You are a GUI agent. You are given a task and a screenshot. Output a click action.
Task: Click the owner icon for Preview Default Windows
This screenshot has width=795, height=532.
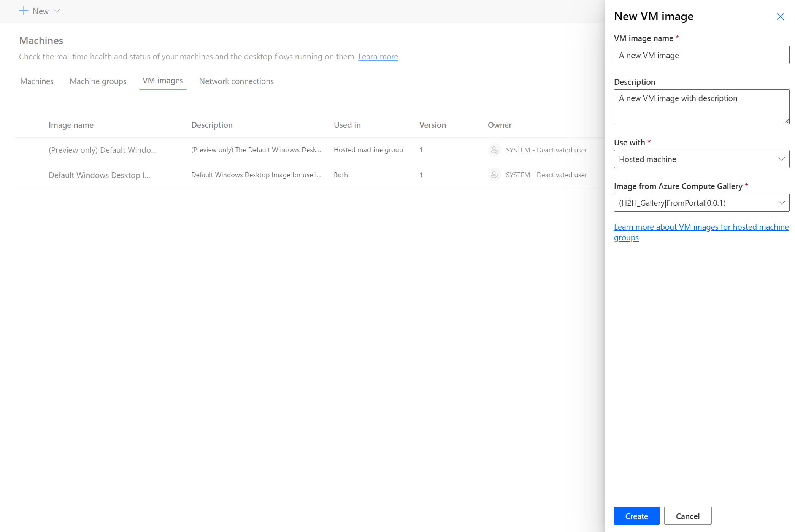[495, 149]
